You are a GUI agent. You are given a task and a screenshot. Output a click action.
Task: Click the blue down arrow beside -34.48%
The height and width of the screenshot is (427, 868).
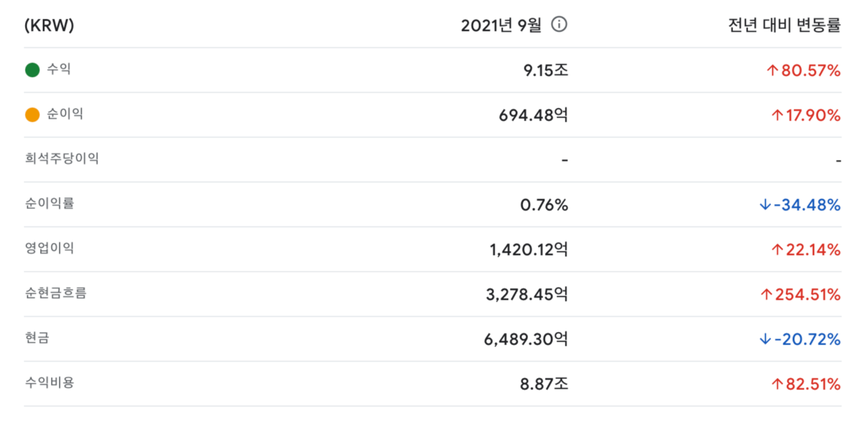pyautogui.click(x=765, y=205)
